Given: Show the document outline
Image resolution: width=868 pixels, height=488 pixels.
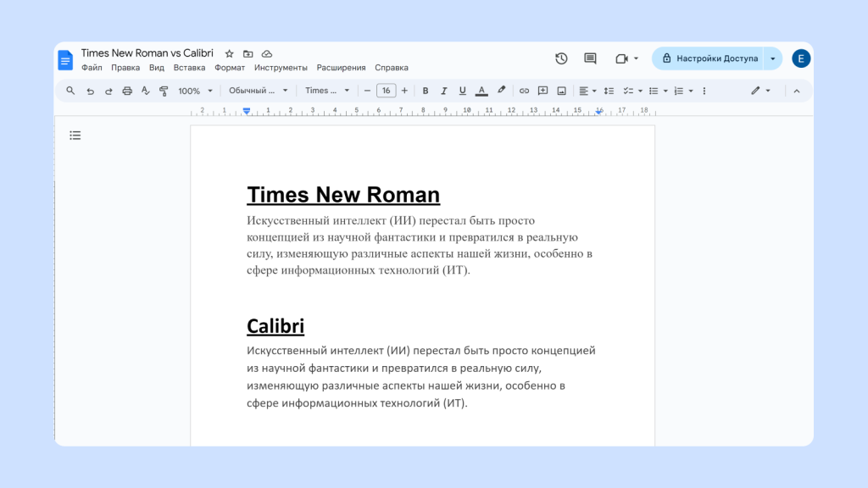Looking at the screenshot, I should [x=75, y=135].
